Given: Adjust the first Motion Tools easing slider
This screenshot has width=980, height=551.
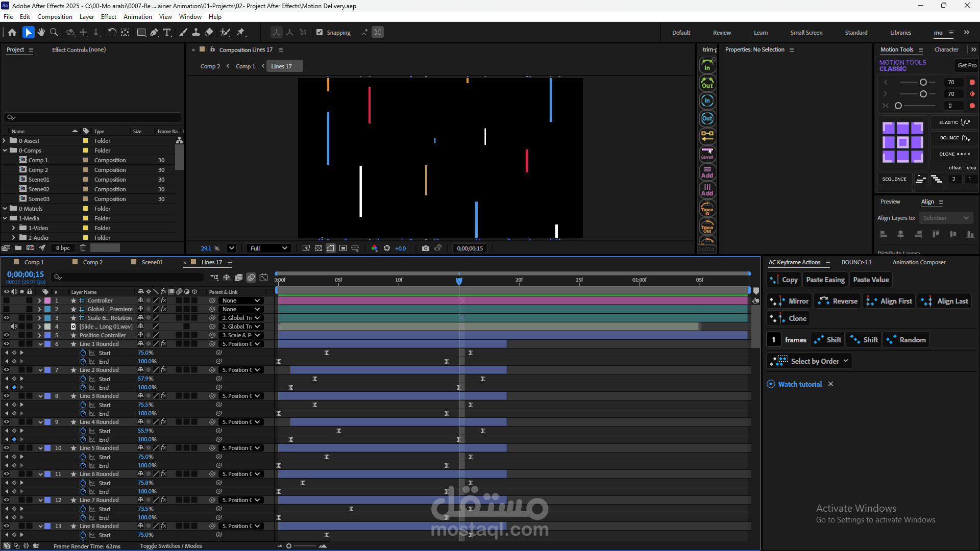Looking at the screenshot, I should tap(923, 82).
